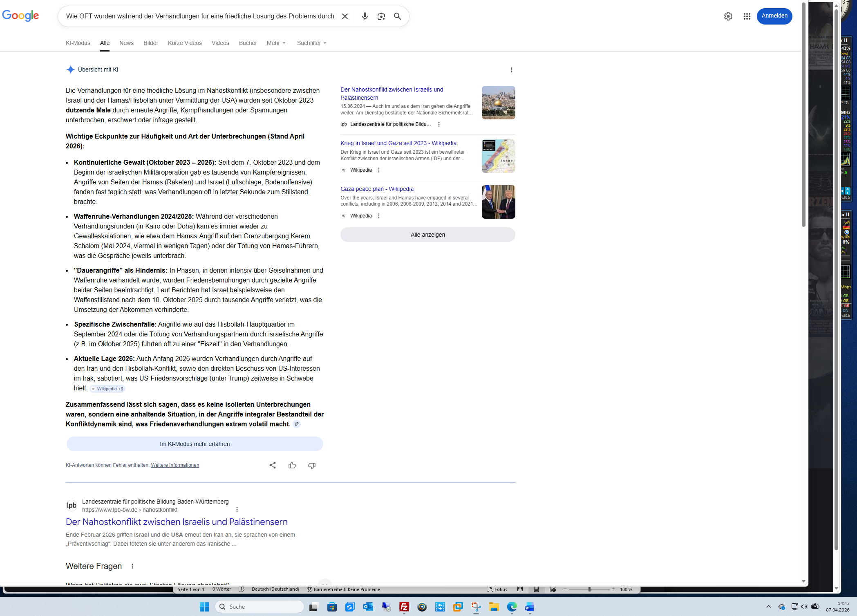Click thumbs up on KI overview
Viewport: 857px width, 616px height.
pos(292,465)
